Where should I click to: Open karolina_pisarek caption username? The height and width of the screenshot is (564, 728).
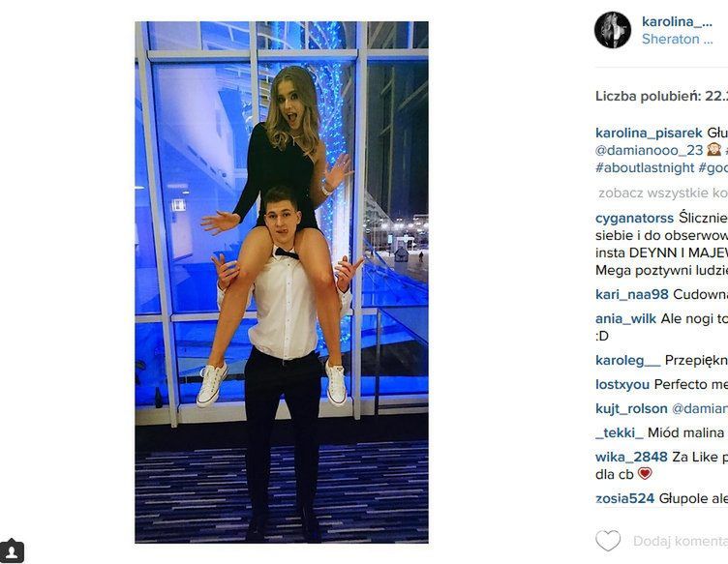click(x=649, y=134)
